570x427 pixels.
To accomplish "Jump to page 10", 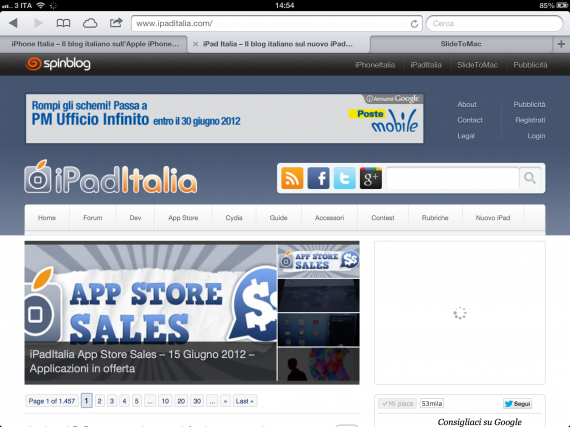I will pos(165,401).
